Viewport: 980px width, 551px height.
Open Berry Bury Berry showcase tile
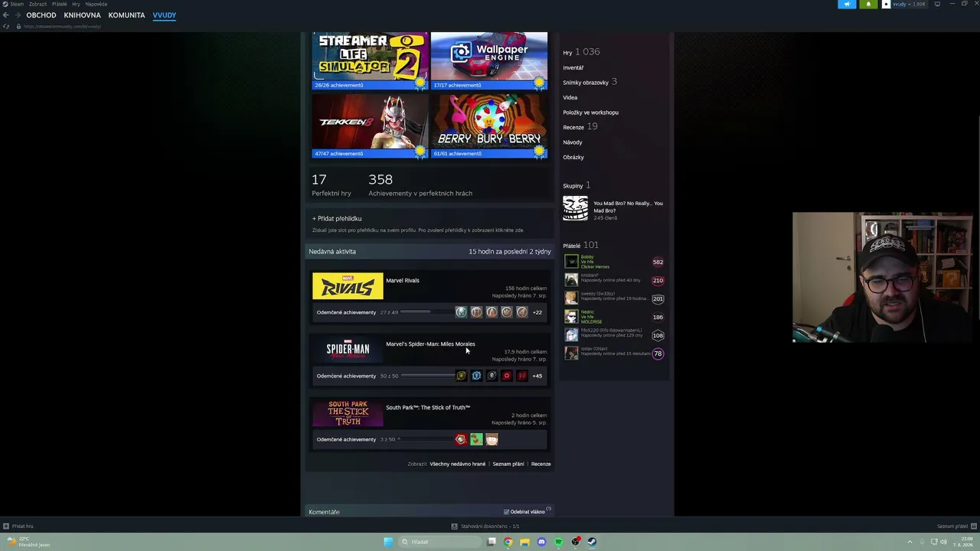point(489,126)
